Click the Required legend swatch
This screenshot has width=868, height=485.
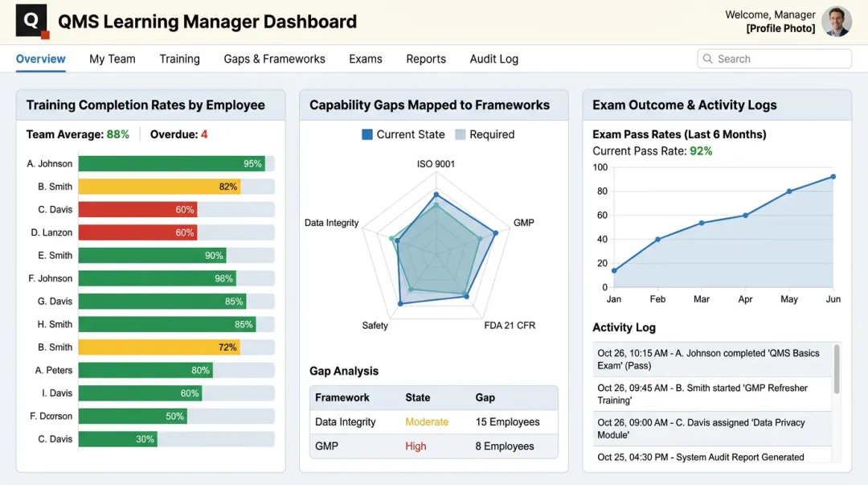pyautogui.click(x=460, y=134)
